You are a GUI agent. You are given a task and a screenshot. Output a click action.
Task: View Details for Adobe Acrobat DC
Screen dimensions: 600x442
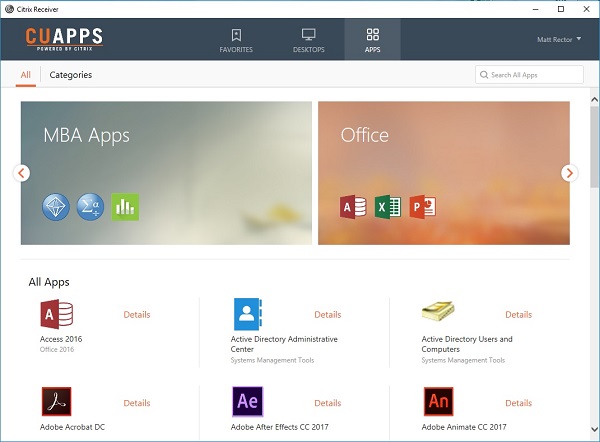(137, 403)
